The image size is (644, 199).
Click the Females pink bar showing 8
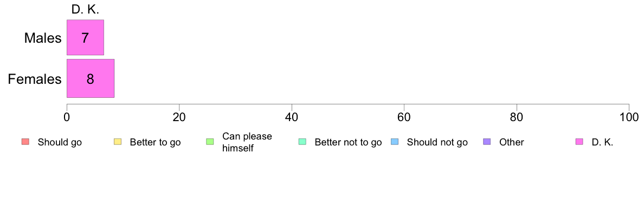tap(91, 78)
